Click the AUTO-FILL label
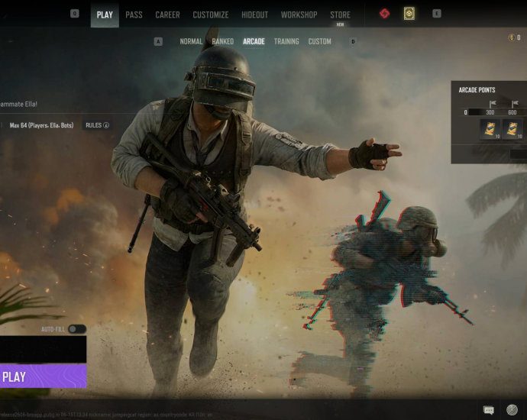 pyautogui.click(x=53, y=329)
